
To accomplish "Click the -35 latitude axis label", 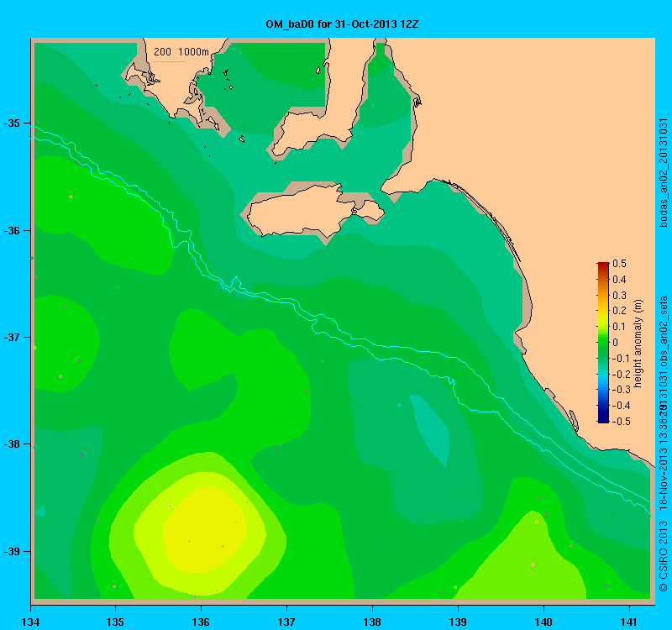I will coord(12,123).
